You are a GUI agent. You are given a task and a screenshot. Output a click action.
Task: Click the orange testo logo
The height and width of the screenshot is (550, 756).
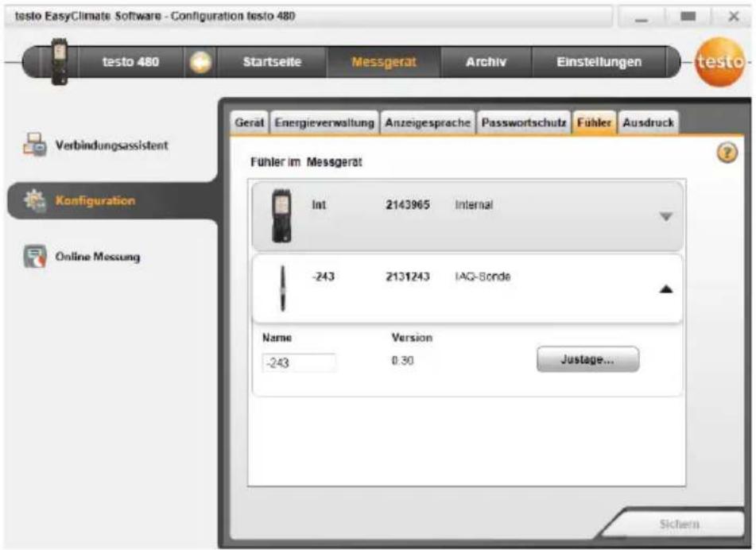[719, 62]
